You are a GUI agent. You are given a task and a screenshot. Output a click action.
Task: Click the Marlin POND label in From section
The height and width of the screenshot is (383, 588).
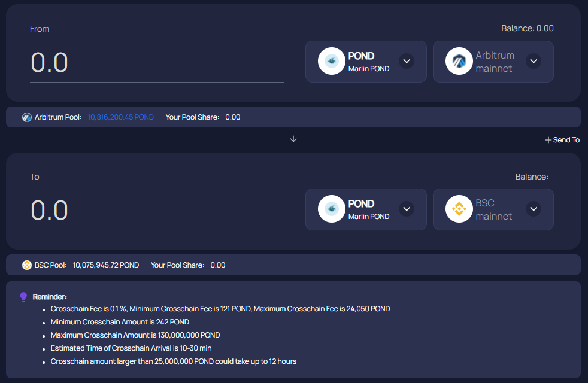[369, 69]
